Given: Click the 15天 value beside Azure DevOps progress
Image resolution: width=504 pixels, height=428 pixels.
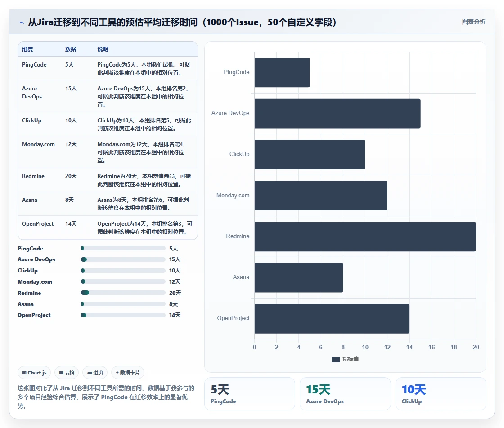Looking at the screenshot, I should click(x=175, y=259).
